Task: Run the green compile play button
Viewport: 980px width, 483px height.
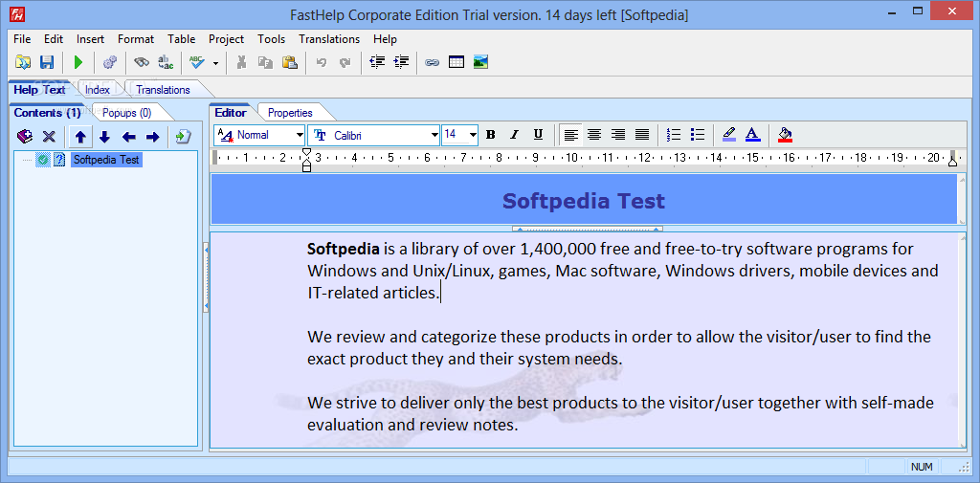Action: click(78, 62)
